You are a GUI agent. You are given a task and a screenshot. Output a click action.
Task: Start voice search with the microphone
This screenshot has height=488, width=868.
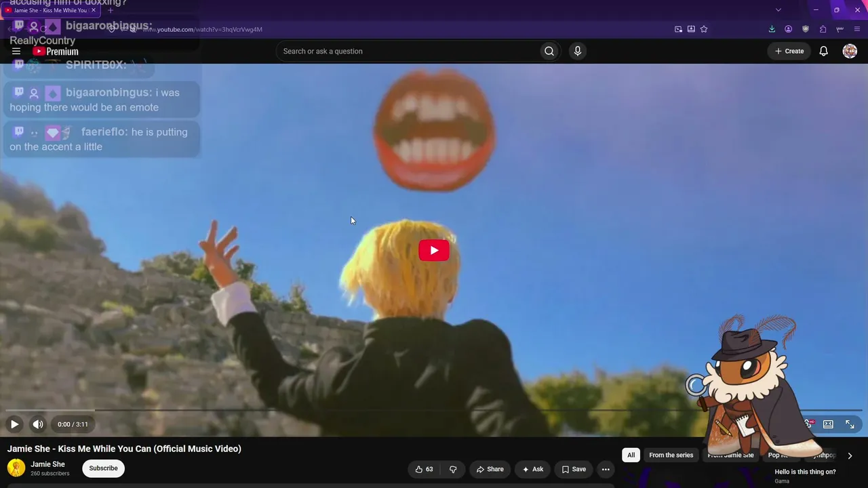point(578,52)
